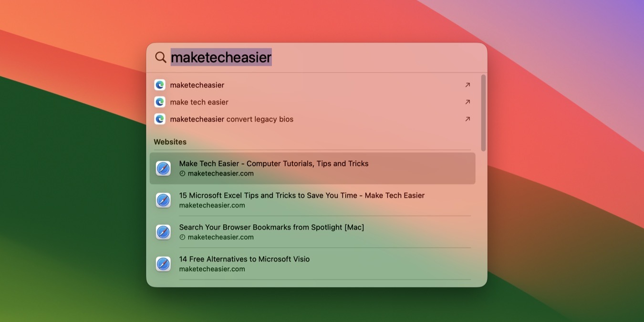Click the clock icon beside the first maketecheasier.com result

point(183,173)
